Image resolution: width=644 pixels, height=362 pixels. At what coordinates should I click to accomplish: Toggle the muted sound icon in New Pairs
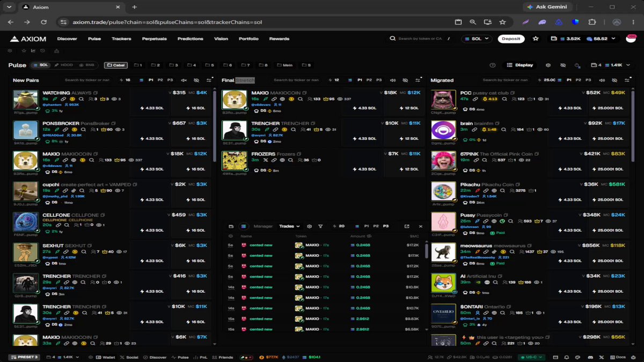(x=184, y=80)
